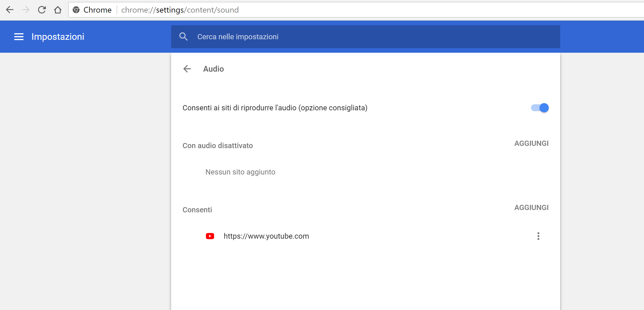This screenshot has width=644, height=310.
Task: Click the chrome://settings address bar URL
Action: 180,10
